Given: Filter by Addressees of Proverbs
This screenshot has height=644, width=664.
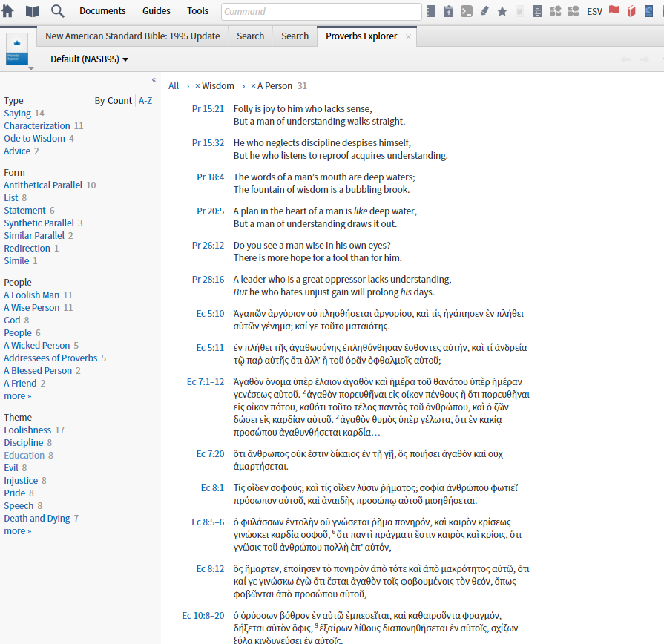Looking at the screenshot, I should coord(50,358).
